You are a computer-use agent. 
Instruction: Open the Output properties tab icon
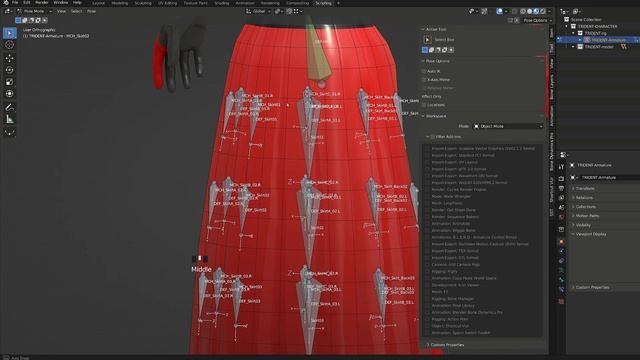[562, 189]
